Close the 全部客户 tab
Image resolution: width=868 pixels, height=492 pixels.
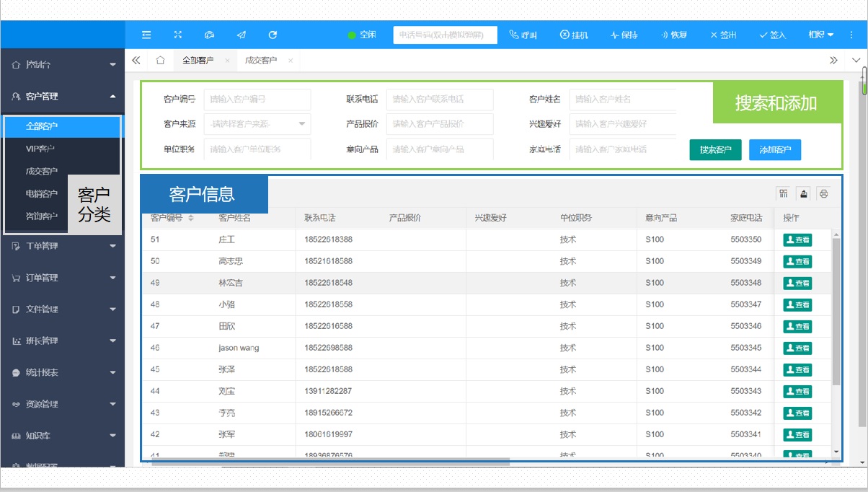[x=227, y=61]
